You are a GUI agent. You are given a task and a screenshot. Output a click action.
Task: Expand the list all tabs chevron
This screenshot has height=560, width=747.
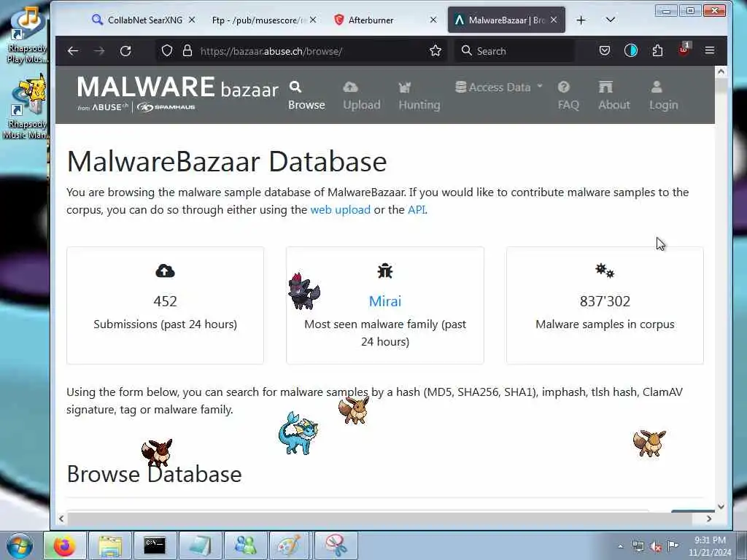tap(611, 20)
